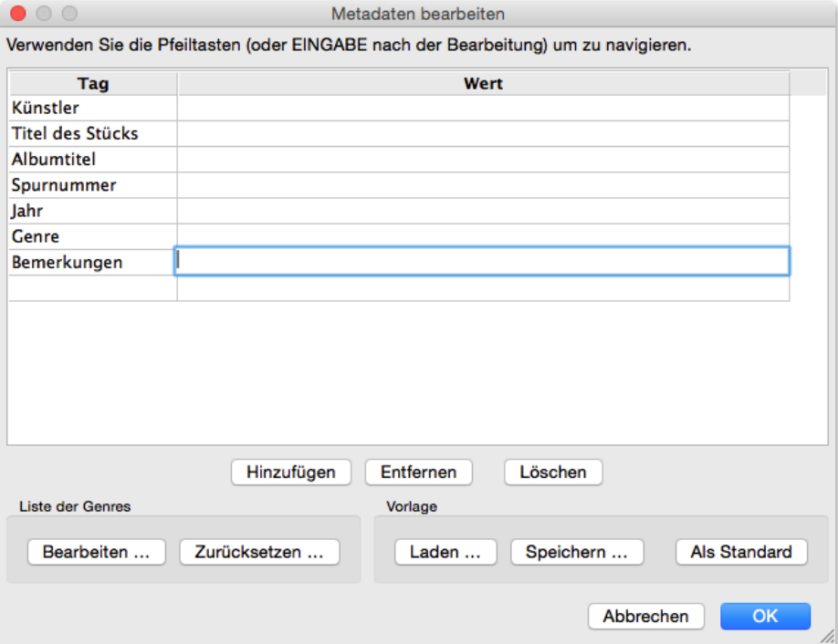
Task: Click the Genre value cell
Action: pos(483,236)
